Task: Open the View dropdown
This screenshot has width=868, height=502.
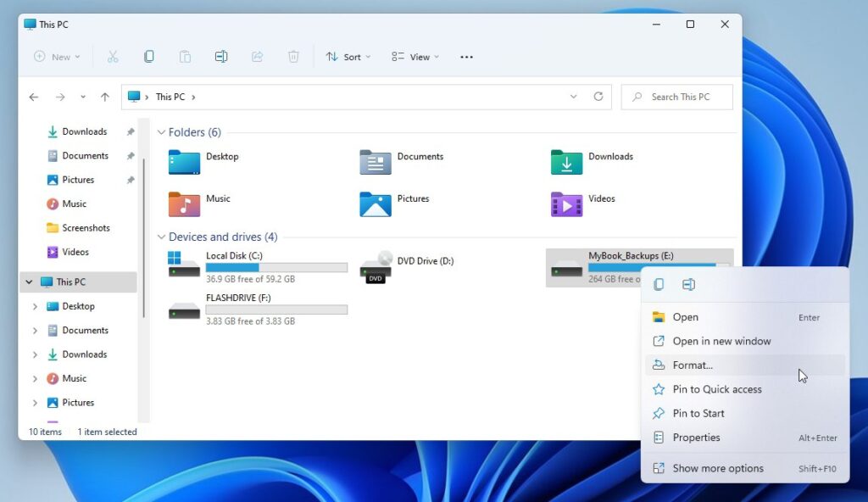Action: click(414, 56)
